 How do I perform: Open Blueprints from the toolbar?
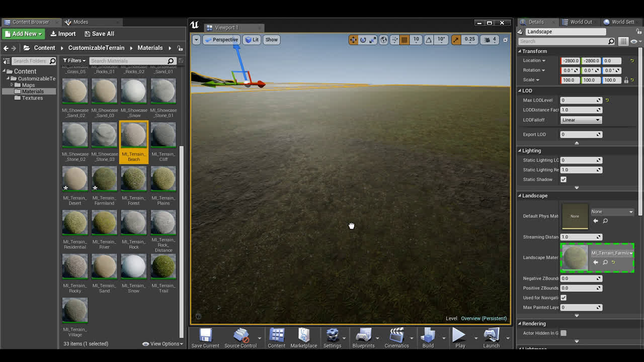pos(363,335)
